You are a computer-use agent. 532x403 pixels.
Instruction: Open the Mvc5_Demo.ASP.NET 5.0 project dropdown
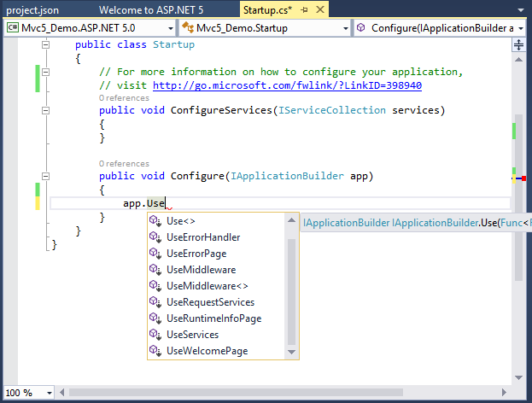click(x=171, y=28)
